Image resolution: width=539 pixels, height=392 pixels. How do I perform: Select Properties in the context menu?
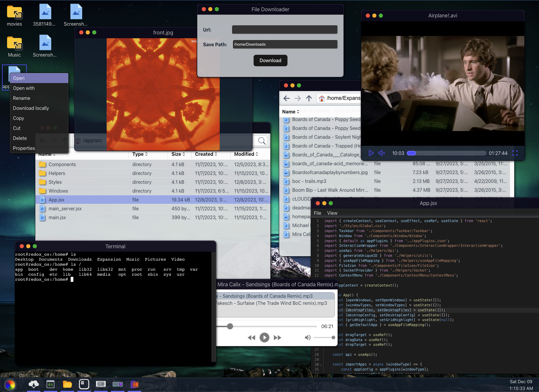(24, 148)
